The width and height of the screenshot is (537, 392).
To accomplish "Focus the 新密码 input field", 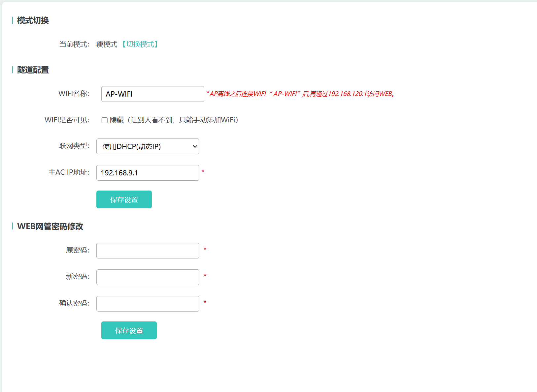I will tap(148, 277).
